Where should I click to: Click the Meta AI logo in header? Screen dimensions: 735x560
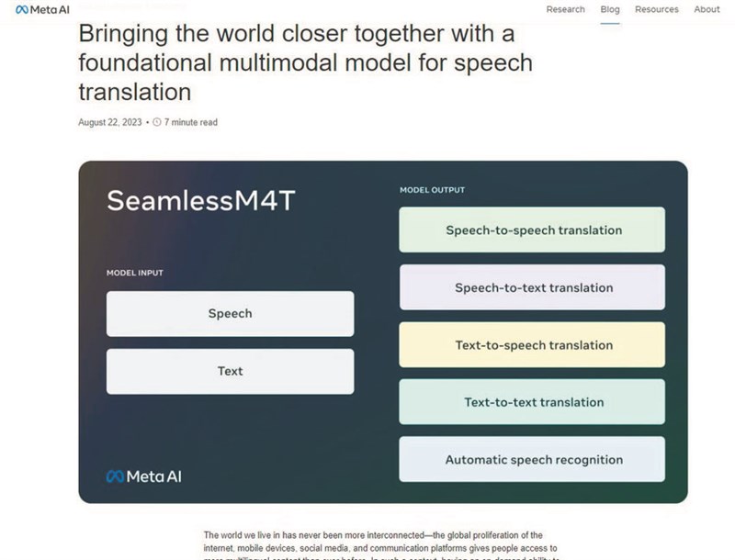[x=36, y=9]
